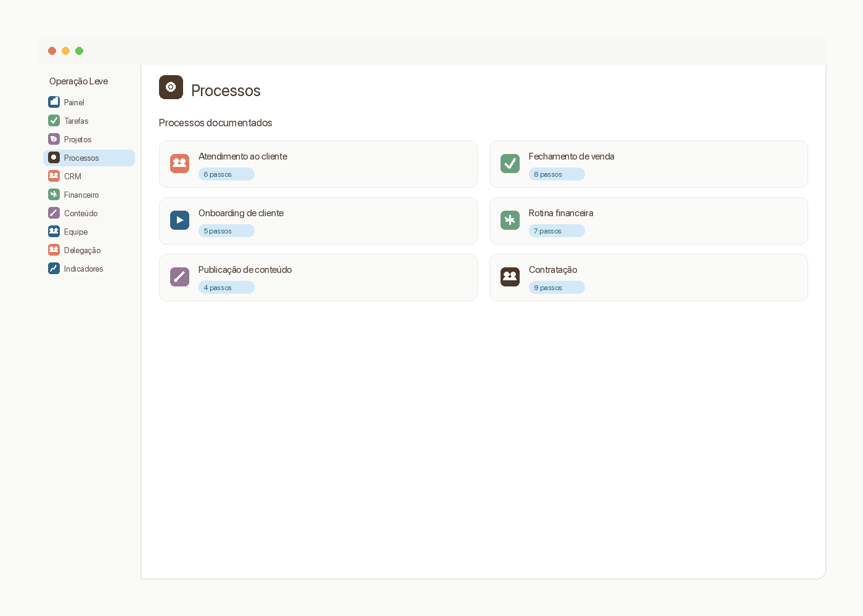
Task: Click the Fechamento de venda checkmark icon
Action: tap(510, 164)
